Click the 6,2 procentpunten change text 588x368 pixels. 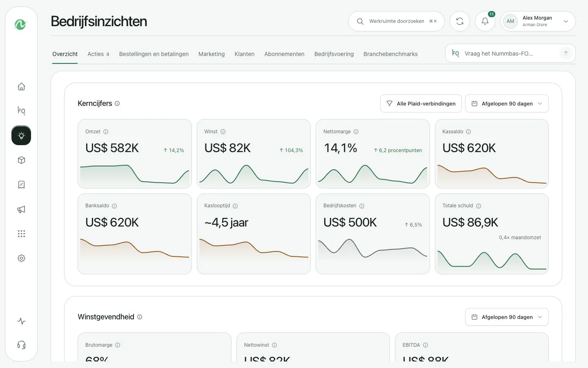tap(398, 150)
